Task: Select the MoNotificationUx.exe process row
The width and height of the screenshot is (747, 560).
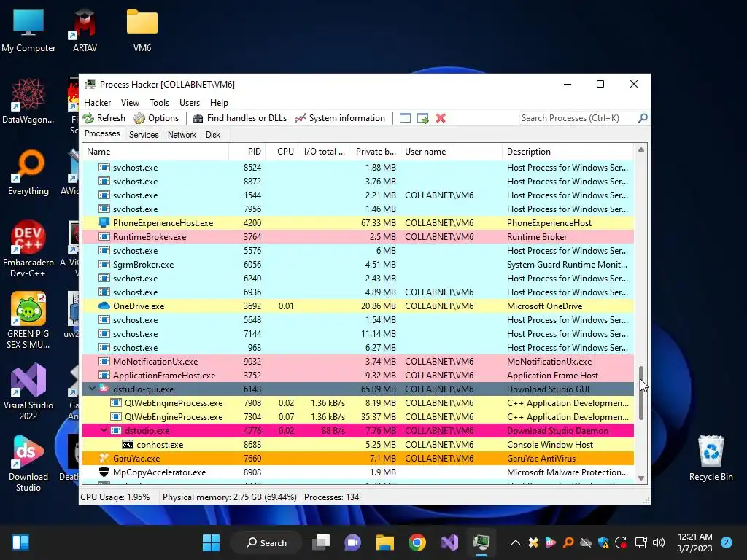Action: tap(357, 362)
